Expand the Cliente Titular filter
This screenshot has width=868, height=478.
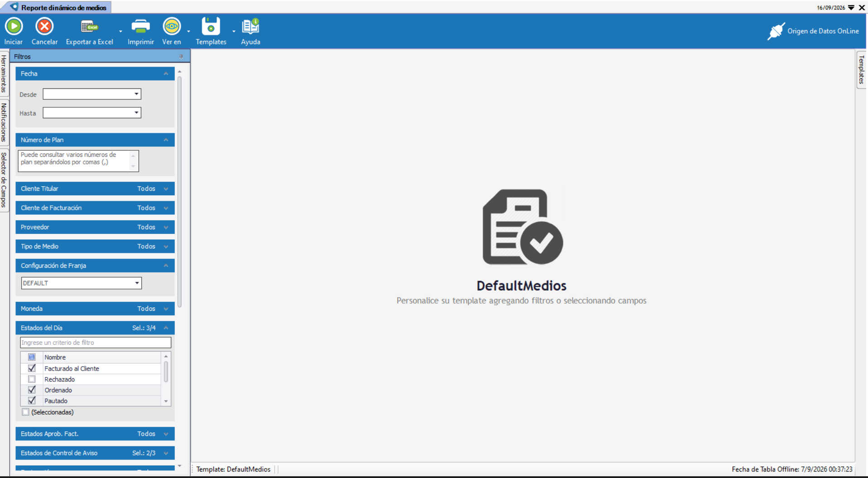[166, 188]
